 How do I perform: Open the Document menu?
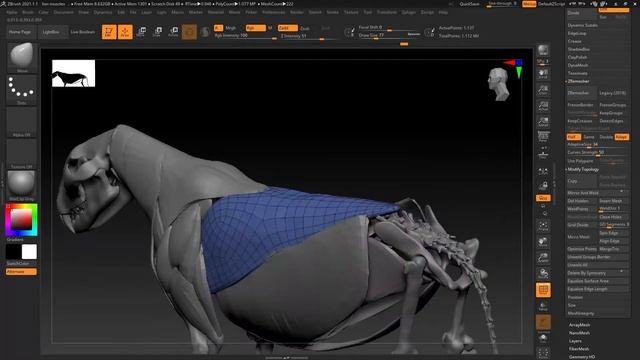click(64, 13)
